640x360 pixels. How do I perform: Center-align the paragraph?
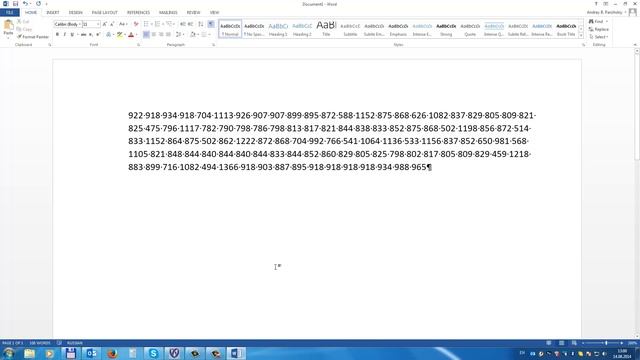pos(153,35)
